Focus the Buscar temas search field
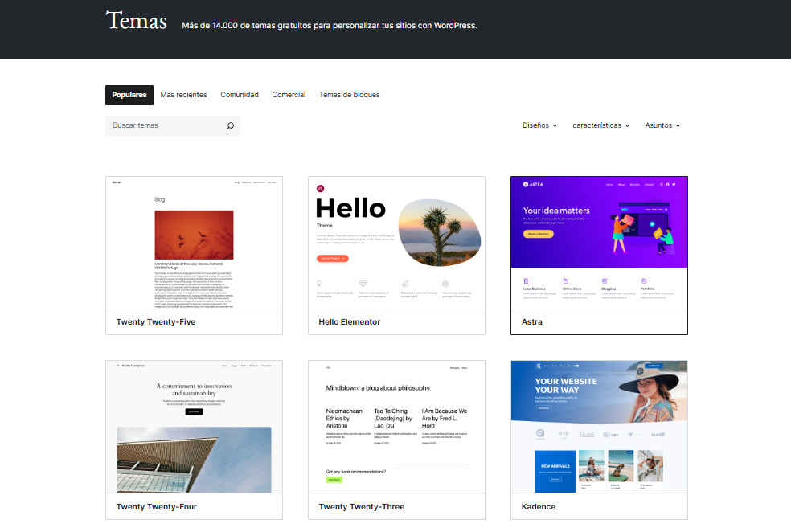 173,125
